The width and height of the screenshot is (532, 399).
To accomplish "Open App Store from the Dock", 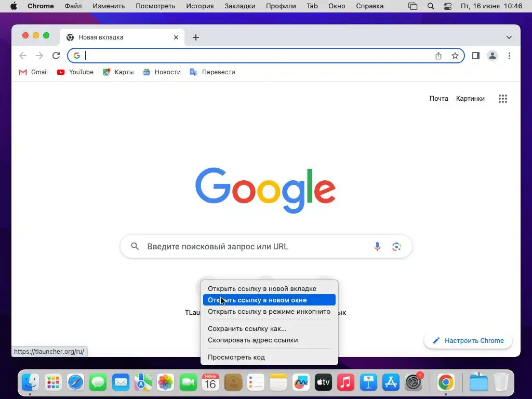I will click(x=391, y=382).
